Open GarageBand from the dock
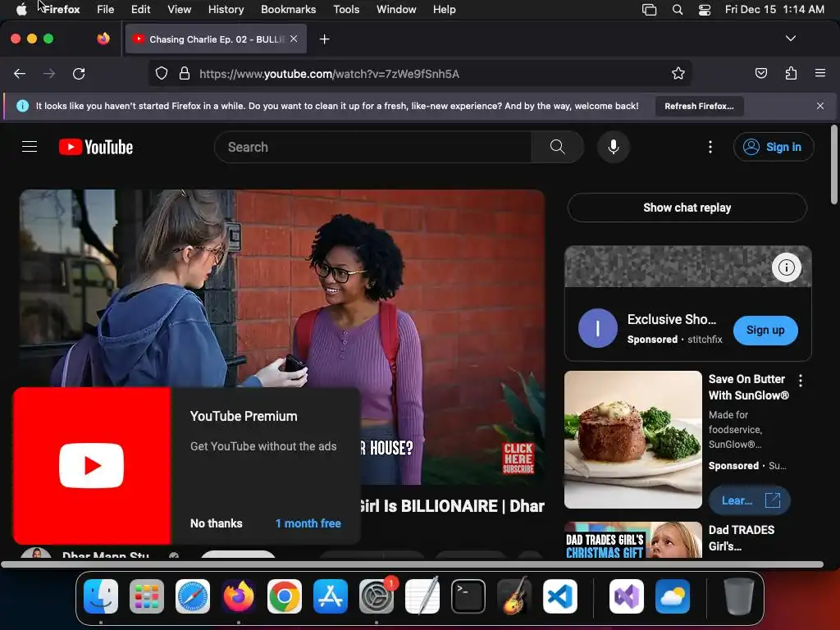Screen dimensions: 840x630 point(514,596)
